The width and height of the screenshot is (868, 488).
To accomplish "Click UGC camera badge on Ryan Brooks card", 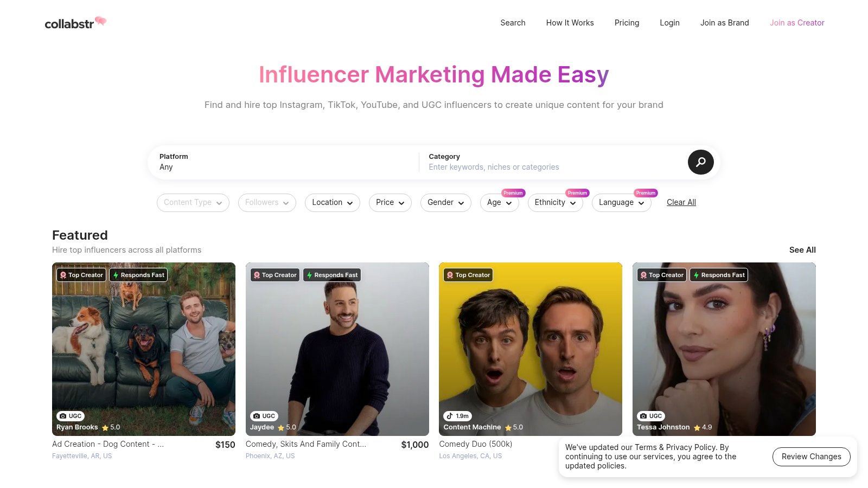I will point(71,416).
